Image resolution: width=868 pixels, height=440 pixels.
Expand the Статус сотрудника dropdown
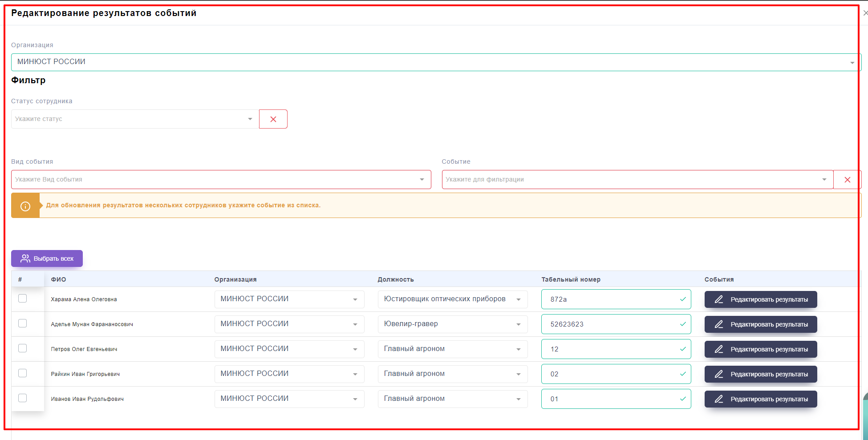coord(134,119)
